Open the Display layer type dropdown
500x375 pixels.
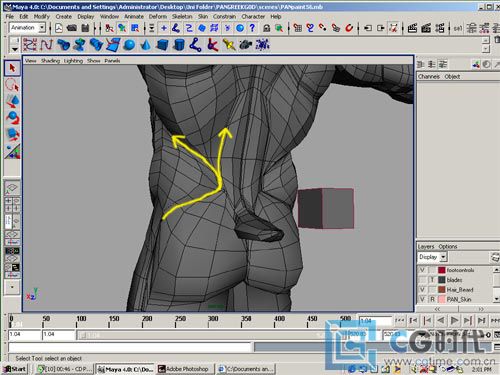coord(443,257)
